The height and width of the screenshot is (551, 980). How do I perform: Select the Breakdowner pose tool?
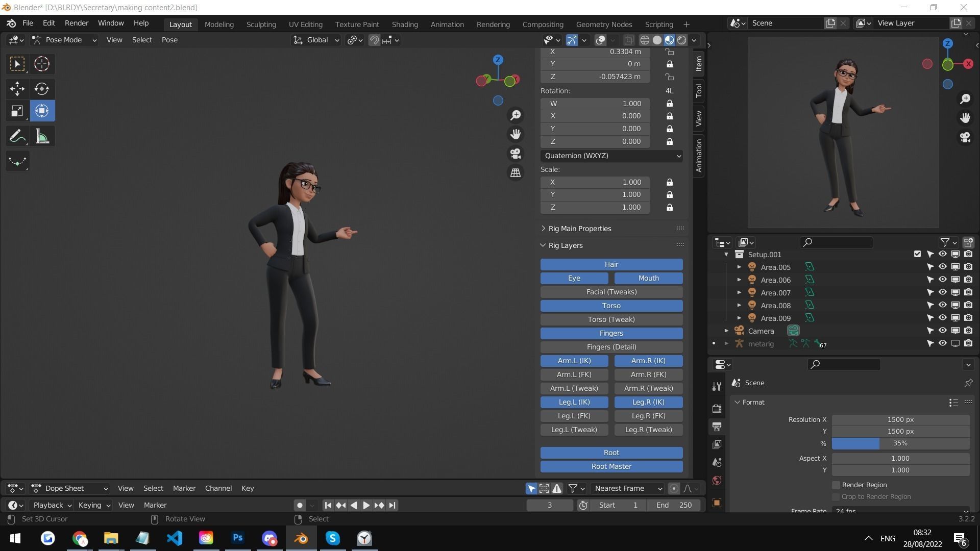[x=17, y=161]
